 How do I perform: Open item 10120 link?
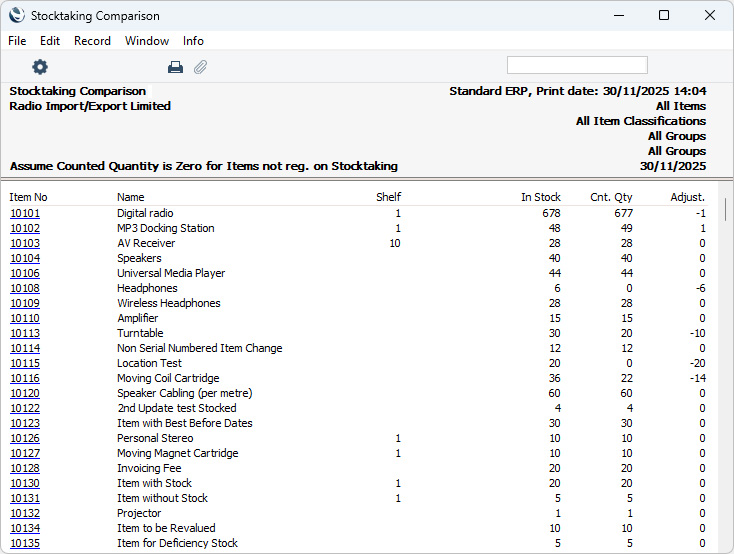(x=25, y=393)
